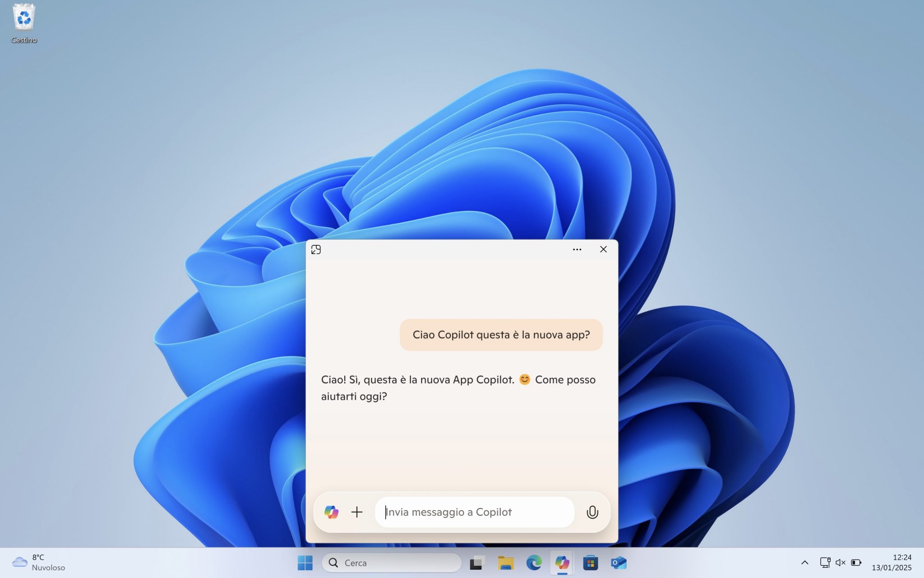Click the Invia messaggio a Copilot field
The height and width of the screenshot is (578, 924).
(474, 512)
